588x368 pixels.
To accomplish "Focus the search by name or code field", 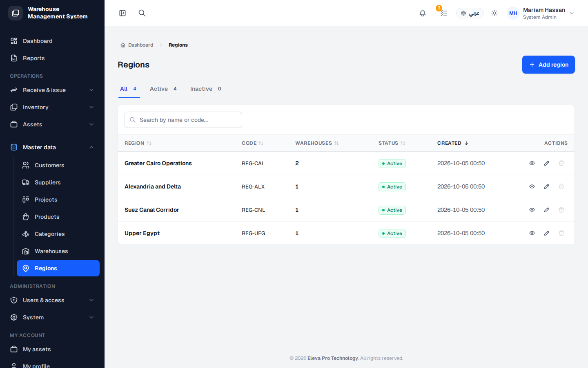I will tap(183, 120).
